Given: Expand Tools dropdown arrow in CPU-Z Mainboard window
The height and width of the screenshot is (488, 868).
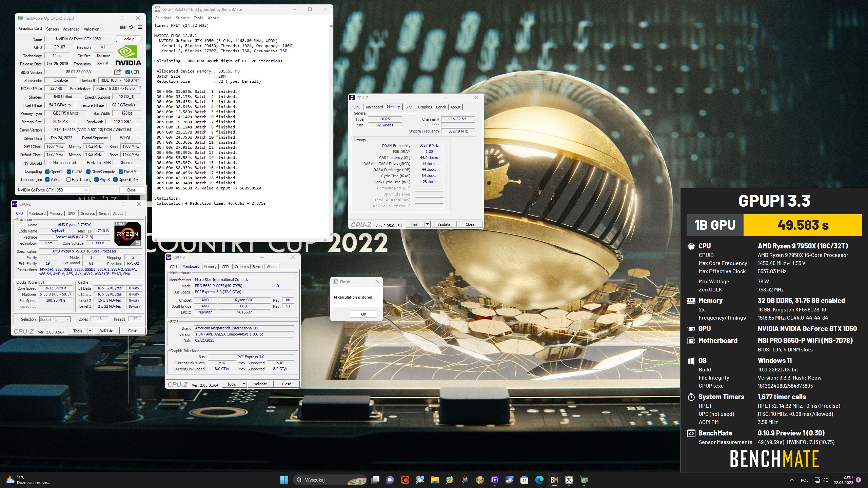Looking at the screenshot, I should click(244, 384).
